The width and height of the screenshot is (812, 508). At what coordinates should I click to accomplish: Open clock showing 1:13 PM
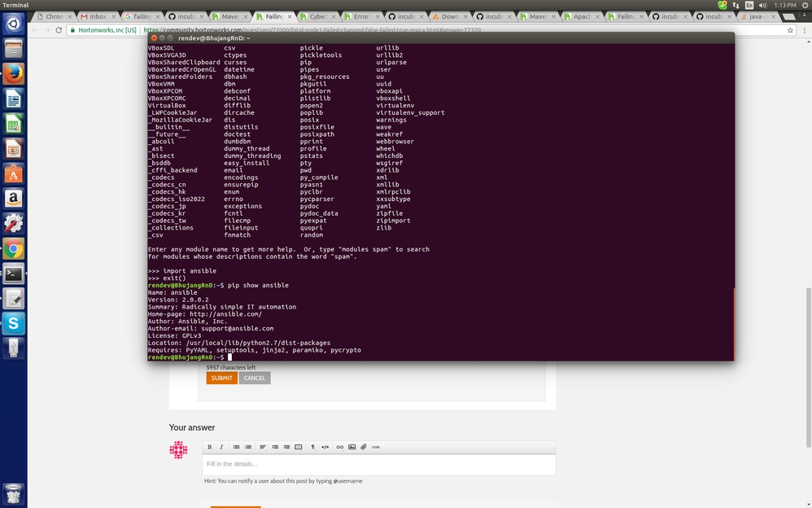(x=785, y=5)
